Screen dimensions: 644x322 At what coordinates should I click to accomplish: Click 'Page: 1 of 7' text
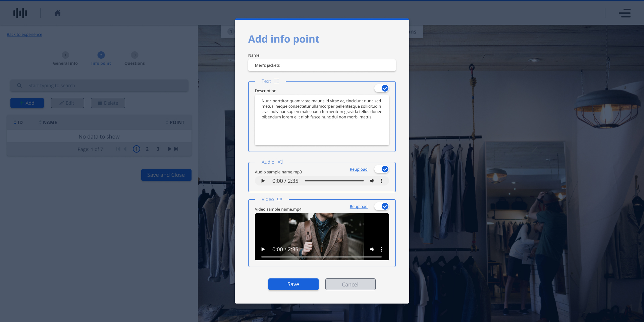tap(90, 149)
